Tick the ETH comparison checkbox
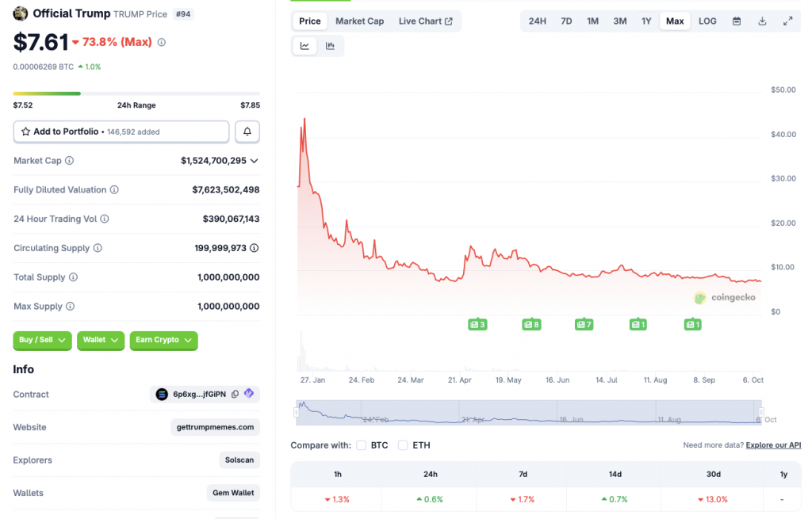This screenshot has width=812, height=519. tap(404, 445)
